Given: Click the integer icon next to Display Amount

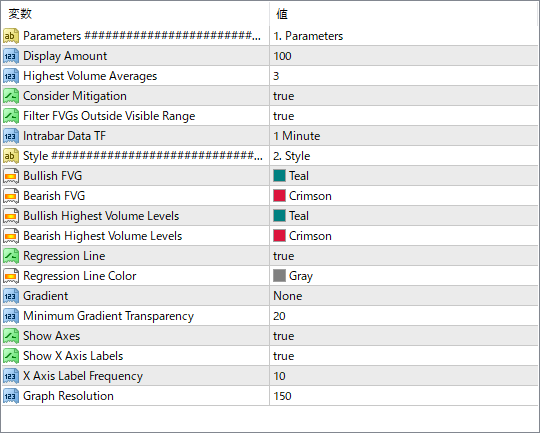Looking at the screenshot, I should (11, 56).
